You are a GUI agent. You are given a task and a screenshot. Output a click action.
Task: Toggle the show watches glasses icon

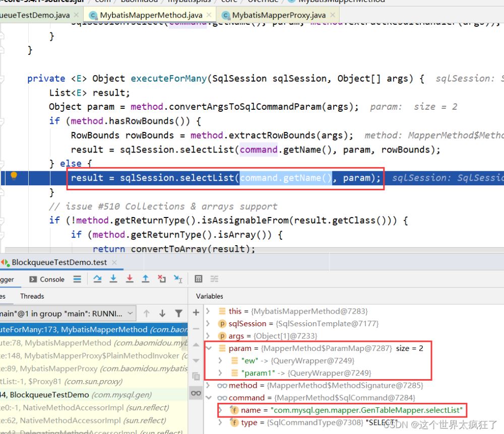coord(196,393)
